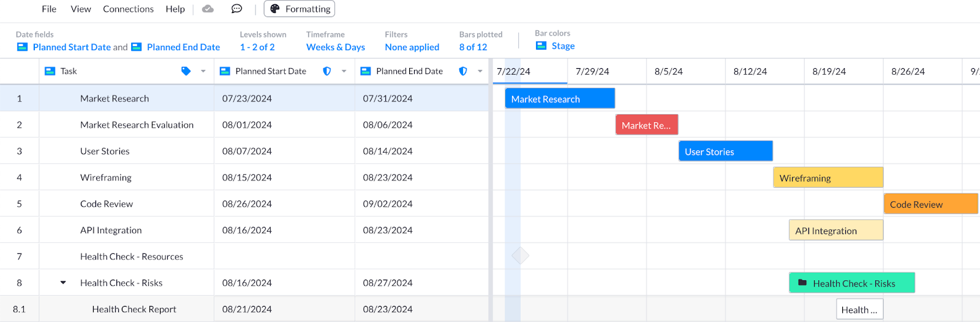Select the red Market Re... Gantt bar
Image resolution: width=980 pixels, height=322 pixels.
pyautogui.click(x=647, y=125)
